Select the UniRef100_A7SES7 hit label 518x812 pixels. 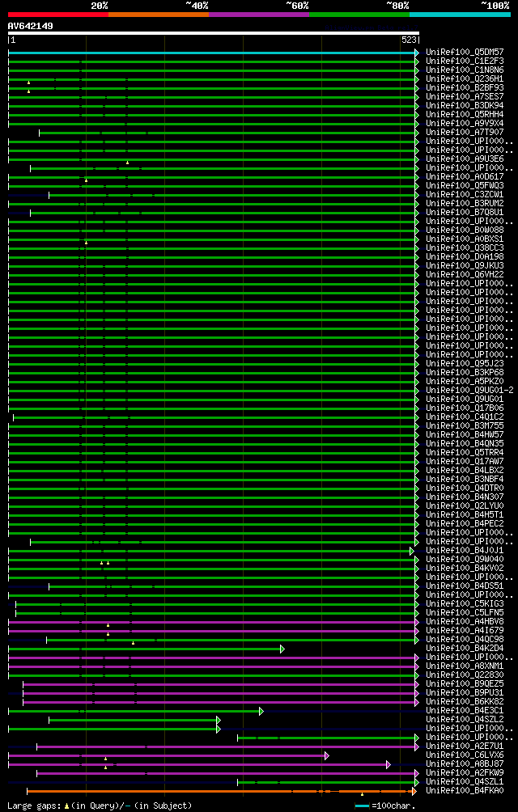click(x=465, y=96)
